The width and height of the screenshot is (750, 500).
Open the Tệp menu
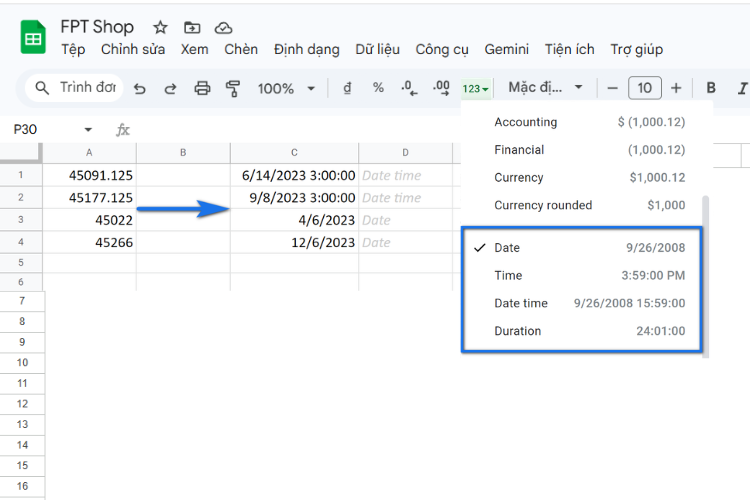click(73, 49)
